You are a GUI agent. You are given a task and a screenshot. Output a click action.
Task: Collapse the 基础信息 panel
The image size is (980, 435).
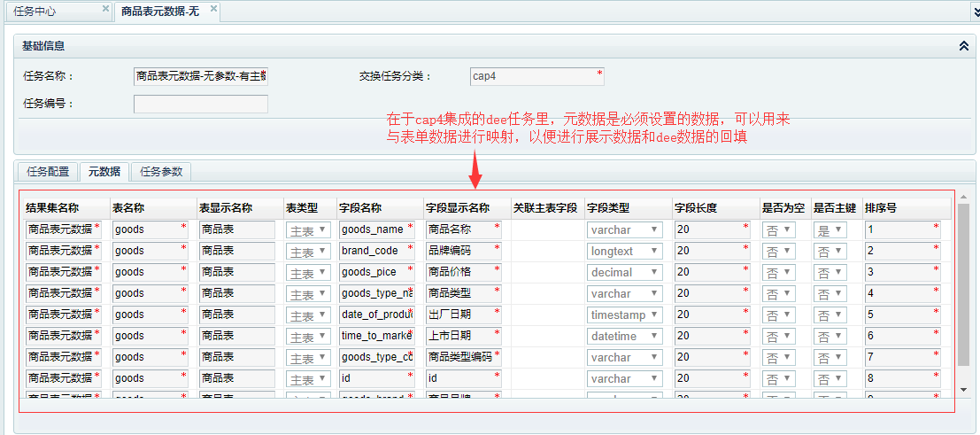pos(963,46)
